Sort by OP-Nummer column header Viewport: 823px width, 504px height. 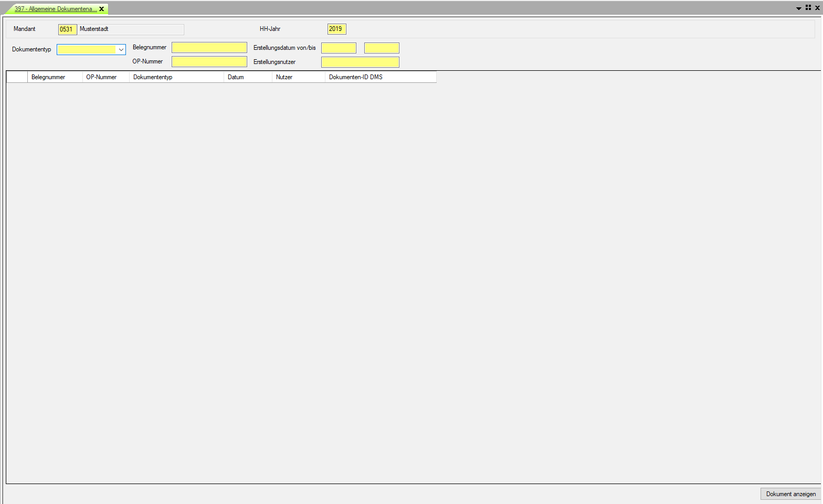pyautogui.click(x=105, y=77)
